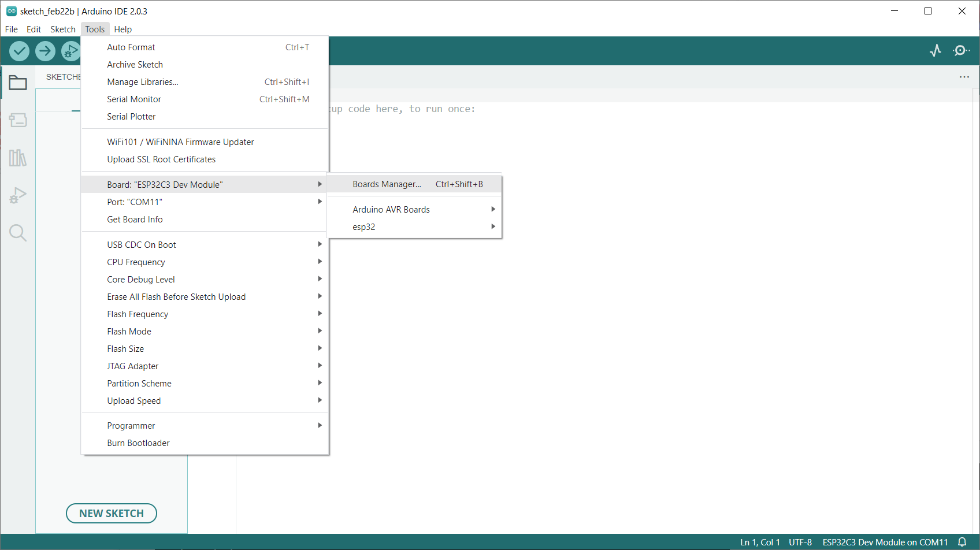
Task: Expand the esp32 boards submenu
Action: (414, 227)
